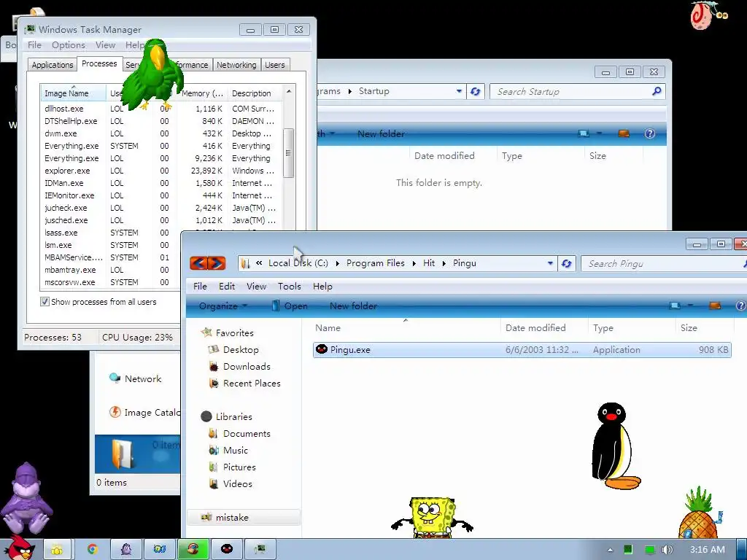The image size is (747, 560).
Task: Show hidden tray icons arrow
Action: coord(610,550)
